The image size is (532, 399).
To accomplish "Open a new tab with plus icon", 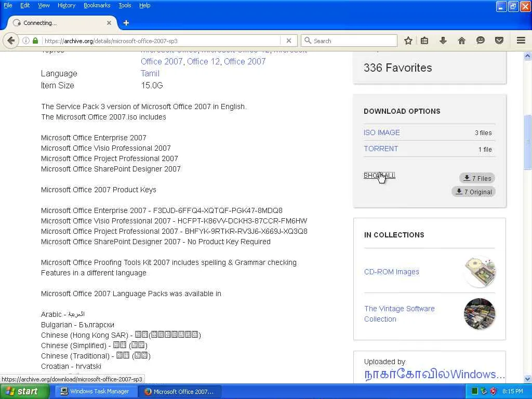I will coord(126,23).
